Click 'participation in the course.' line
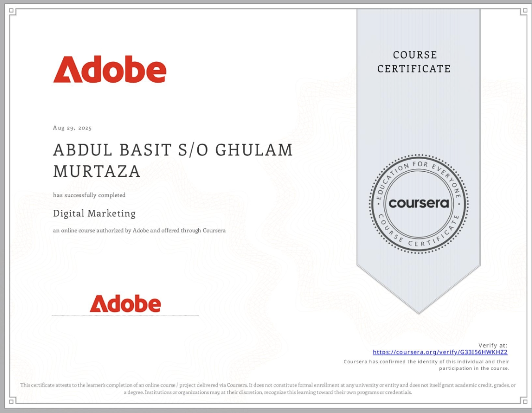This screenshot has width=532, height=413. 474,369
